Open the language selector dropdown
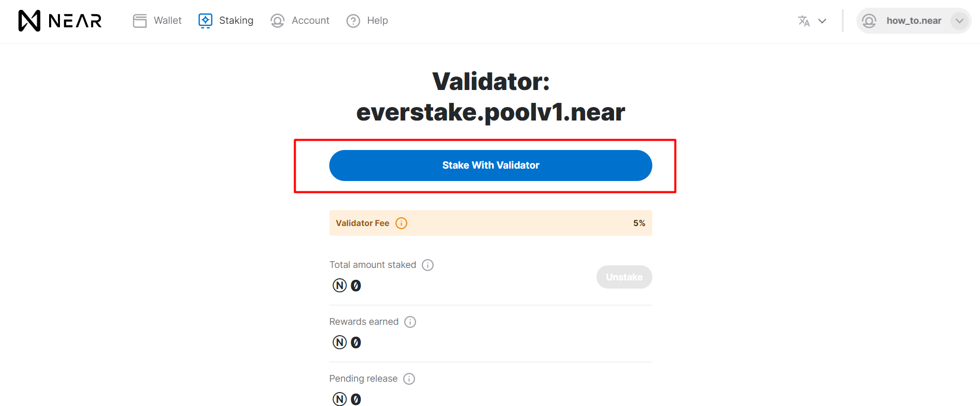 coord(822,21)
